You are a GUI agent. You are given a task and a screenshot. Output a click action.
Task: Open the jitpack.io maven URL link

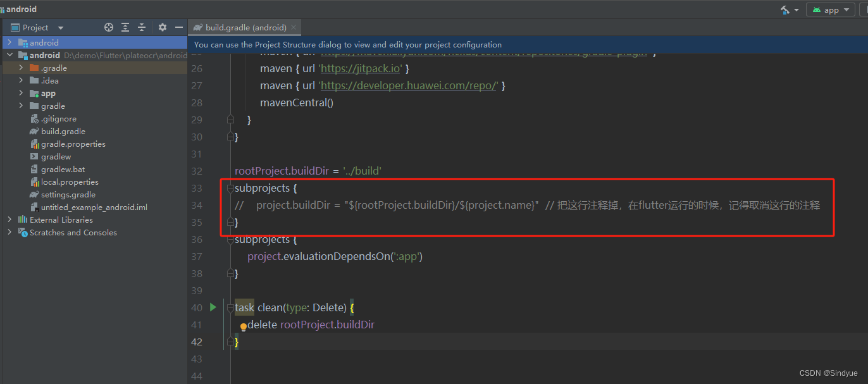pyautogui.click(x=360, y=68)
